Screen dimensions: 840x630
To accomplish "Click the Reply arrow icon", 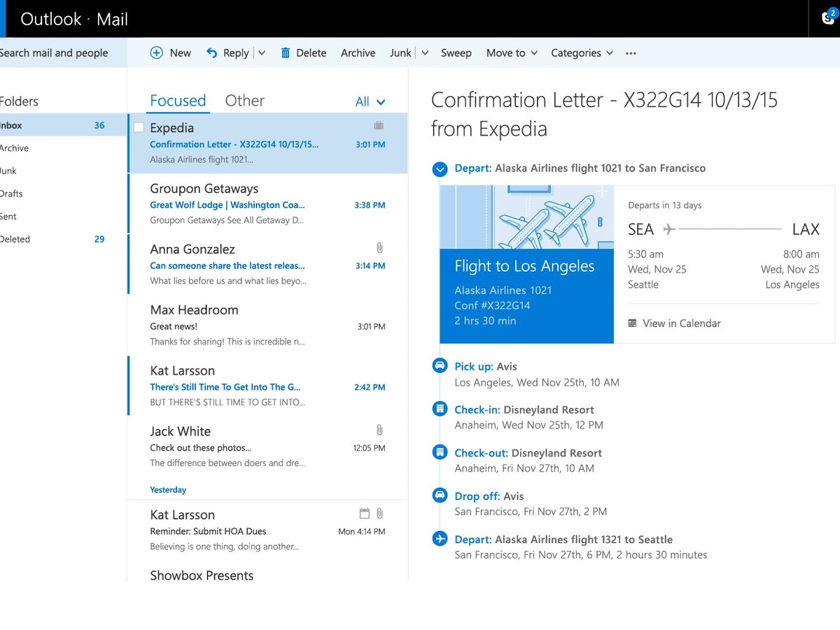I will [x=211, y=52].
